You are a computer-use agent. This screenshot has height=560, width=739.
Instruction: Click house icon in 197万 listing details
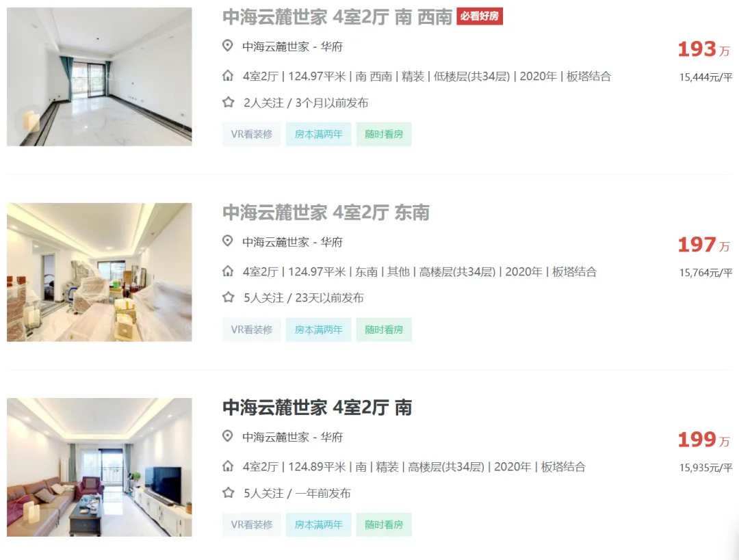[228, 271]
